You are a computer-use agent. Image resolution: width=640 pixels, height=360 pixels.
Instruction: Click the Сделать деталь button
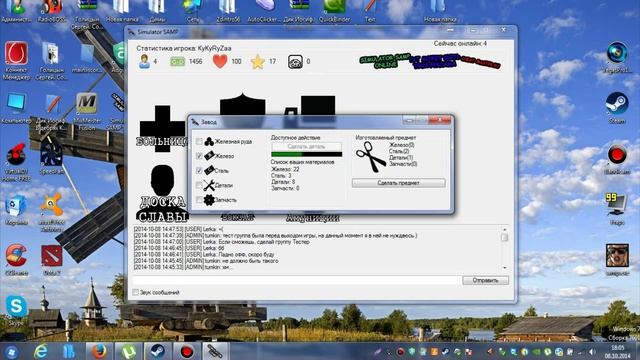pos(307,147)
